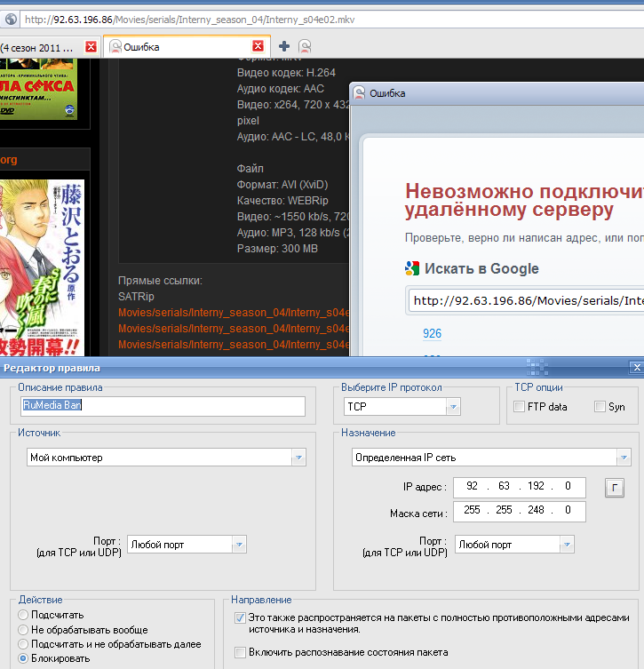This screenshot has width=644, height=669.
Task: Click the Google search URL field
Action: pos(526,301)
